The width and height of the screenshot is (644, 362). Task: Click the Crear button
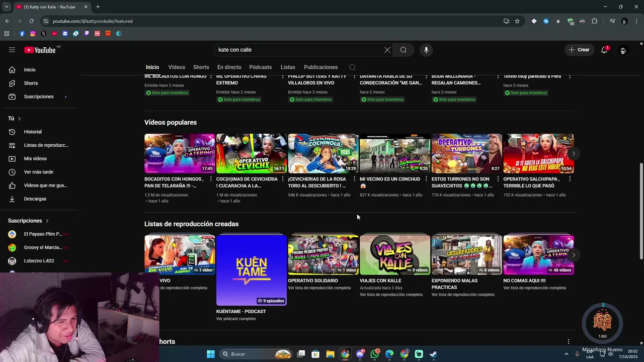click(579, 50)
